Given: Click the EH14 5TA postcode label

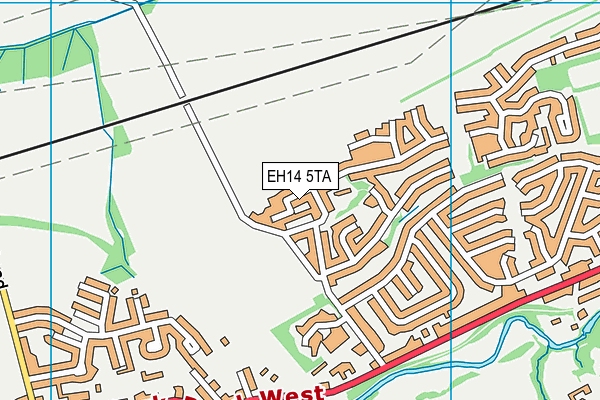Looking at the screenshot, I should 300,176.
